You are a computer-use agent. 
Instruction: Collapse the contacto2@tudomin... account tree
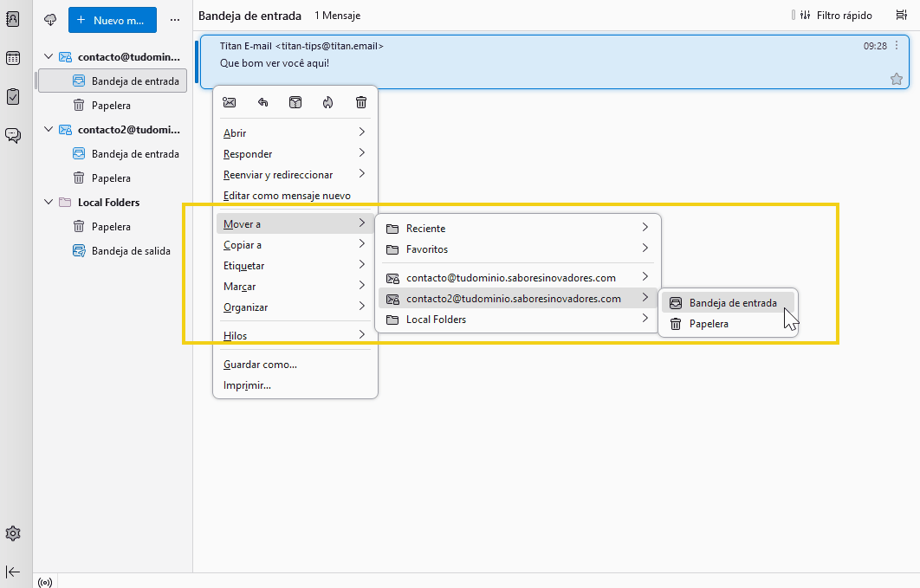[49, 130]
